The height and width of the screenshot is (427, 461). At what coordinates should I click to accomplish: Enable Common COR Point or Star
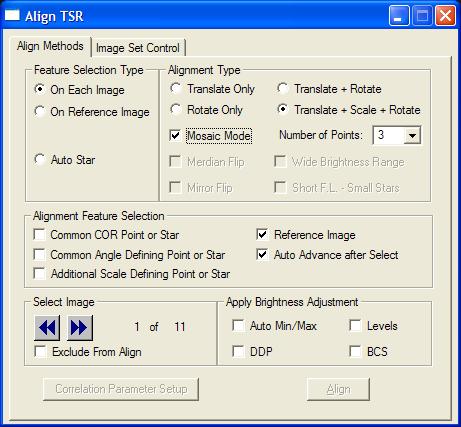[40, 235]
